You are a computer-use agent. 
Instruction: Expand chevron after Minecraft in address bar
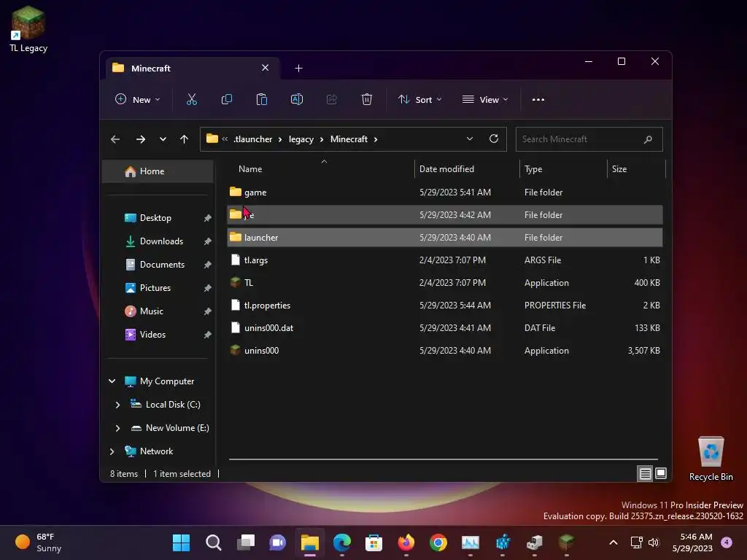pyautogui.click(x=376, y=139)
